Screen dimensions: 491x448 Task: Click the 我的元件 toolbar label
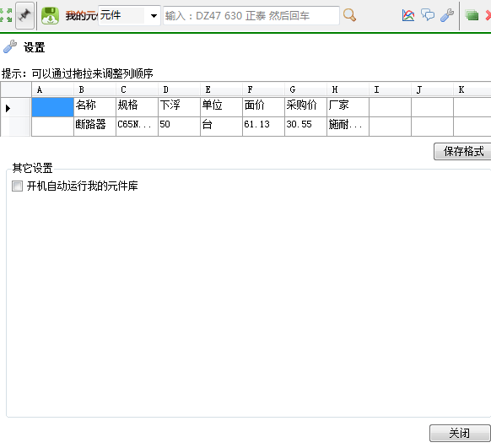click(82, 16)
